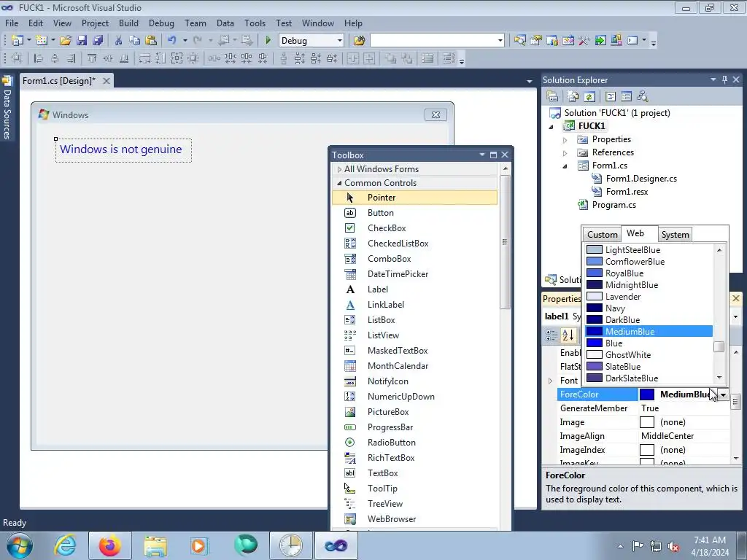The height and width of the screenshot is (560, 747).
Task: Click the Start Page green arrow icon
Action: point(600,41)
